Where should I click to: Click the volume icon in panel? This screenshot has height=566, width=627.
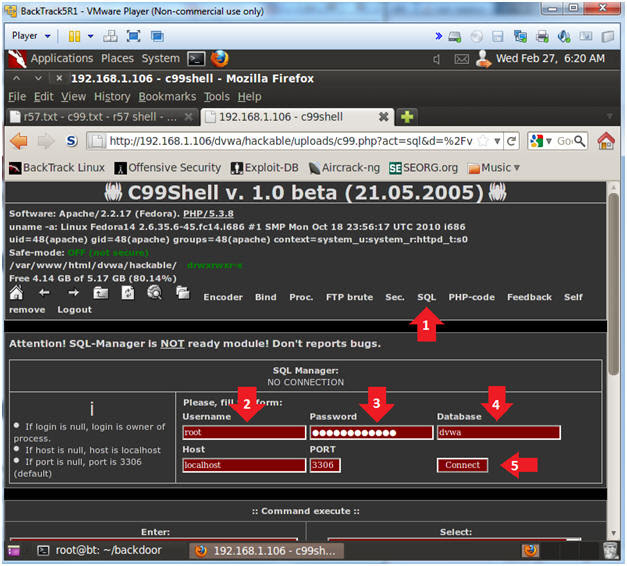click(x=437, y=59)
